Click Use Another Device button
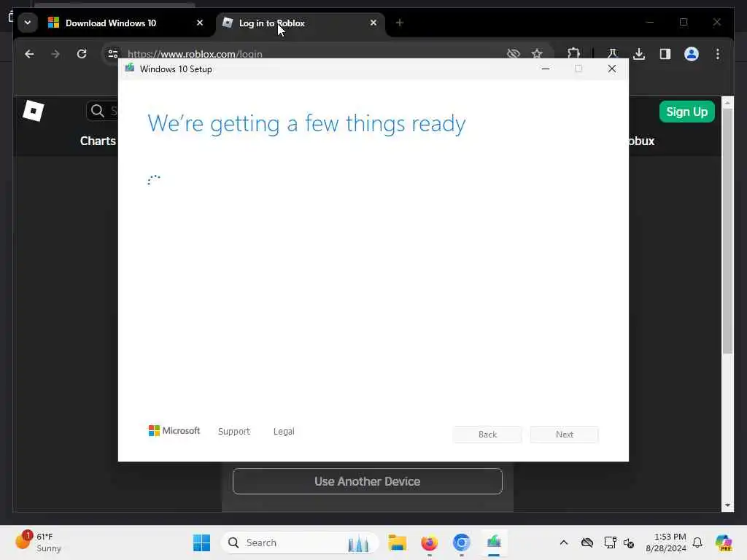747x560 pixels. pos(368,481)
